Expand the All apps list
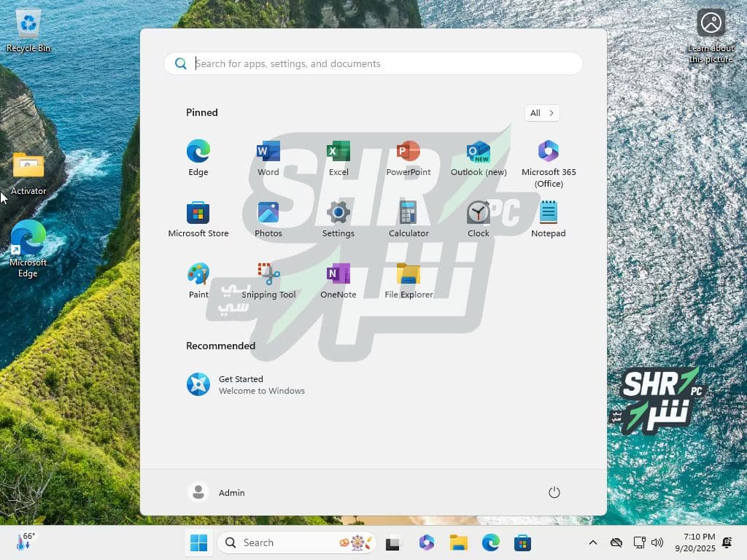This screenshot has width=747, height=560. pos(542,113)
